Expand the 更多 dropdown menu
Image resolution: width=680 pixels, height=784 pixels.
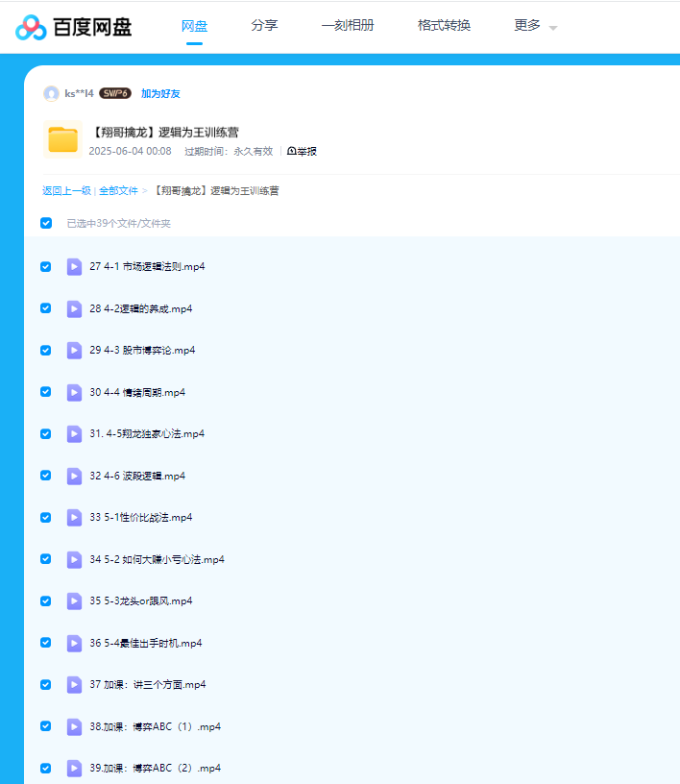click(x=535, y=26)
